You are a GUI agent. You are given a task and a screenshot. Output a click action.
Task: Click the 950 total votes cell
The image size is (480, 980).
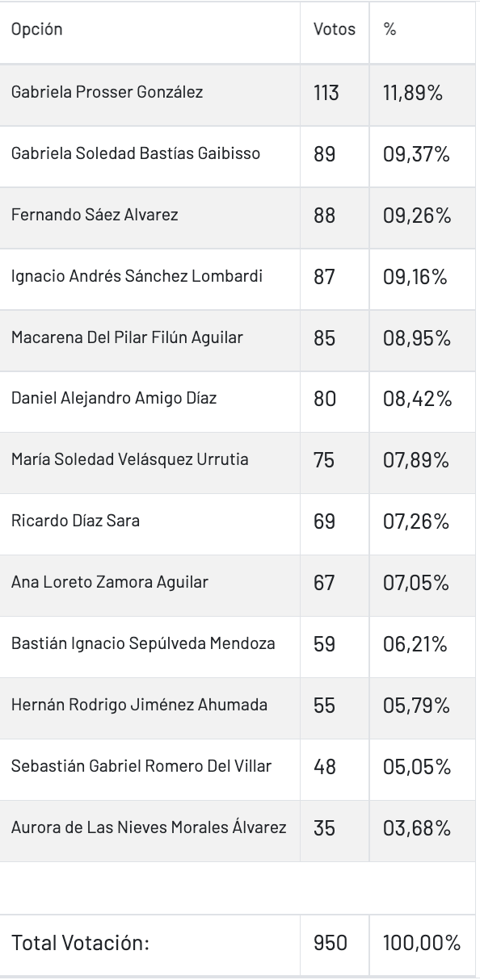[x=331, y=943]
